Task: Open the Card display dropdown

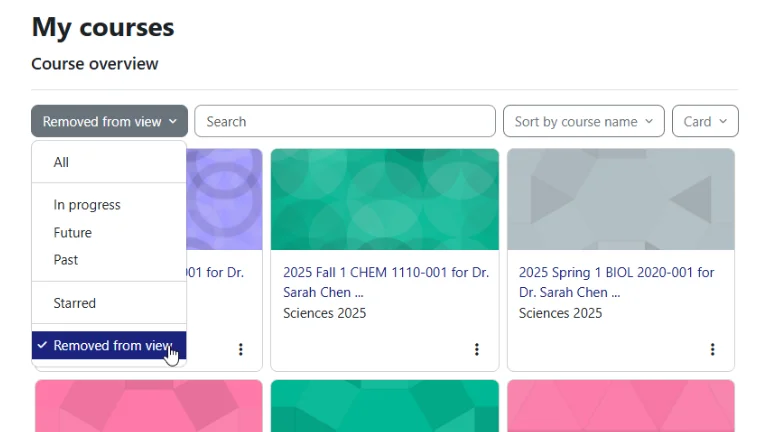Action: coord(705,121)
